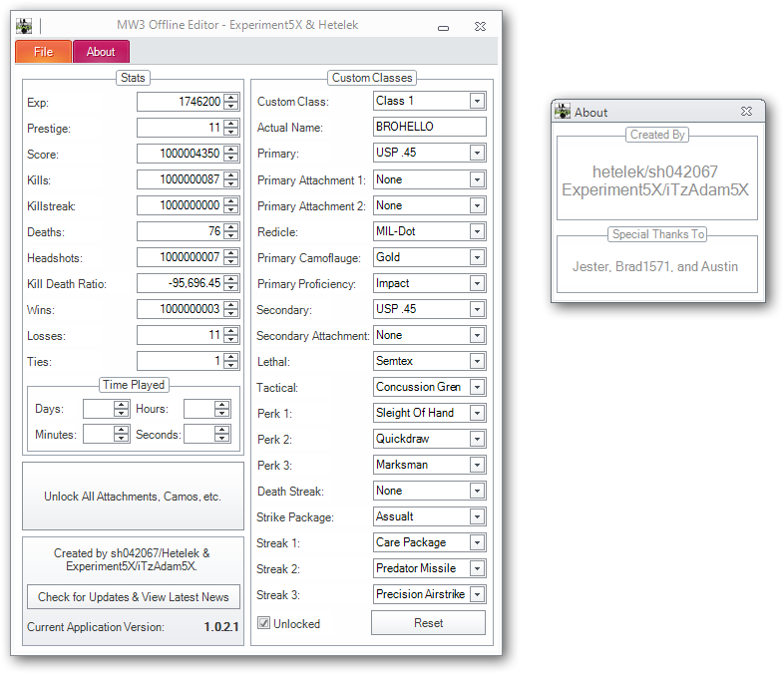Click into the Exp value field

180,102
